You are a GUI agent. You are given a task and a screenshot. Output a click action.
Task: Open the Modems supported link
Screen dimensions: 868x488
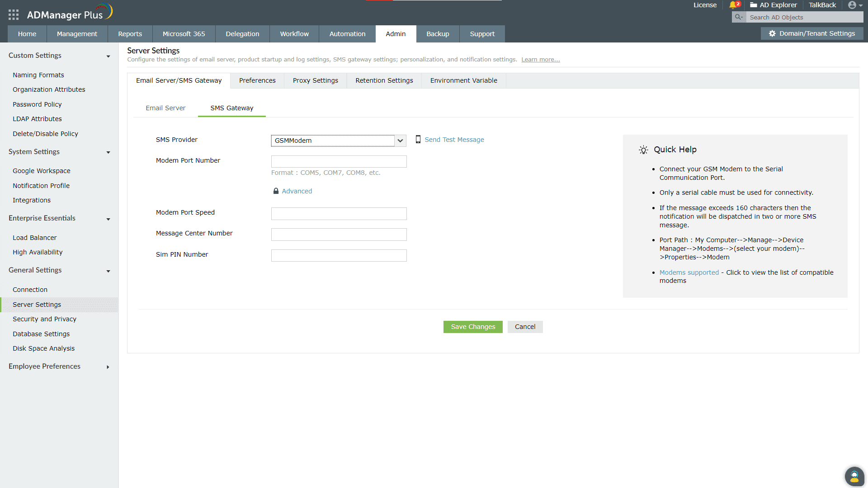[689, 272]
